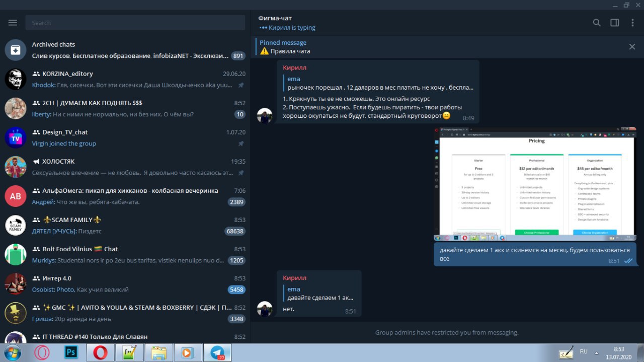Click pinned icon on Design_TV_chat
The height and width of the screenshot is (362, 644).
(241, 143)
